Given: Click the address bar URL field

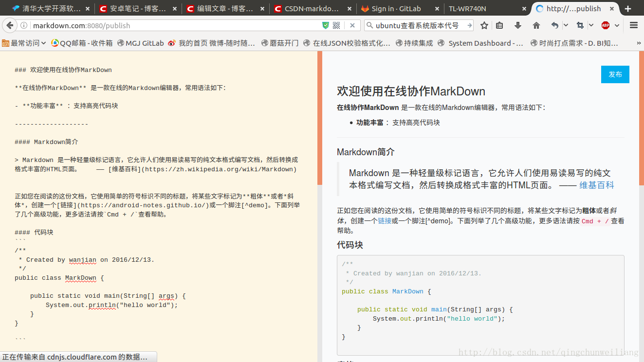Looking at the screenshot, I should pyautogui.click(x=175, y=25).
